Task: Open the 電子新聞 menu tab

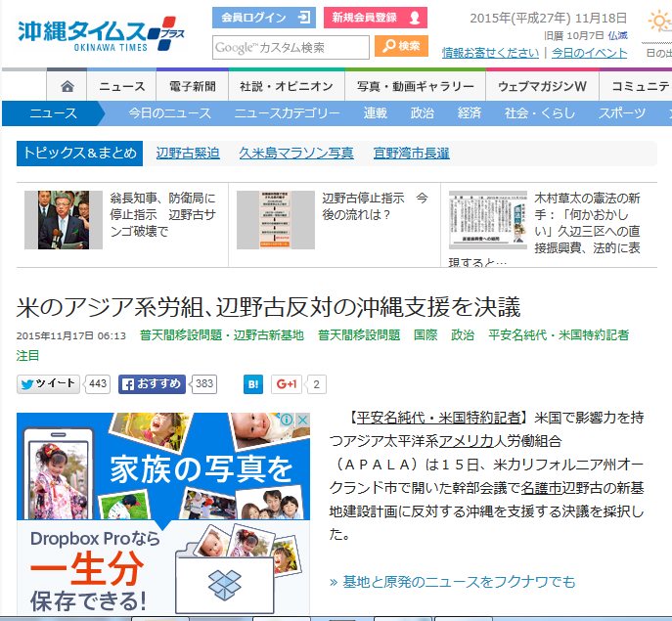Action: [x=192, y=86]
